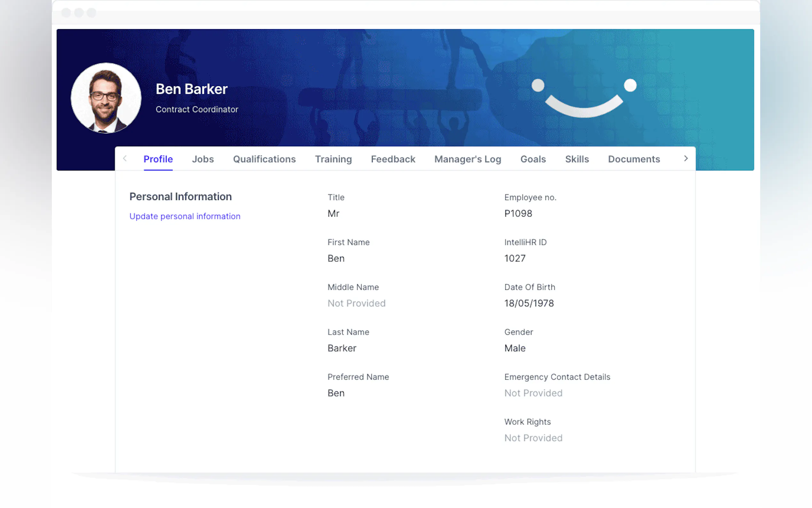Click Update personal information link

click(185, 216)
